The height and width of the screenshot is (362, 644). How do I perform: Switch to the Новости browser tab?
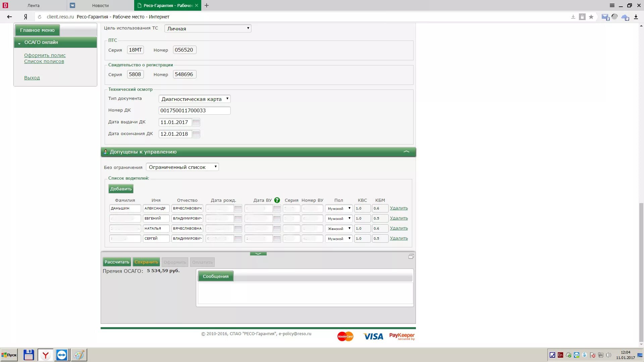101,5
